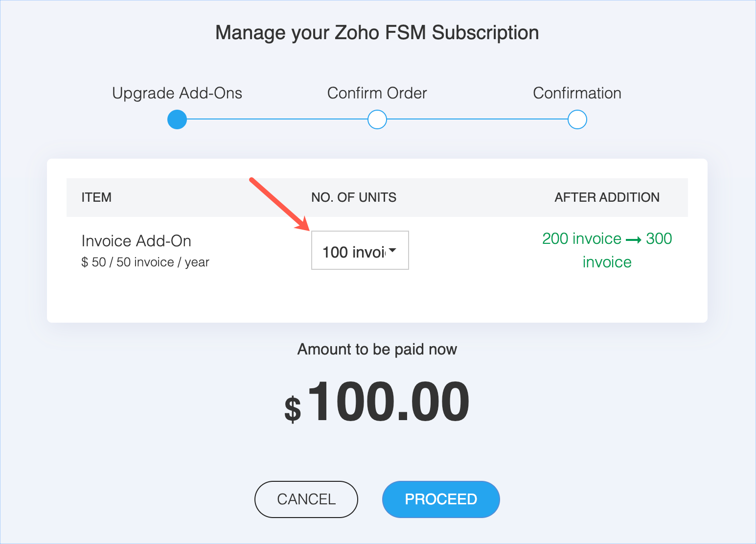This screenshot has width=756, height=544.
Task: Click the Amount to be paid now label
Action: tap(377, 349)
